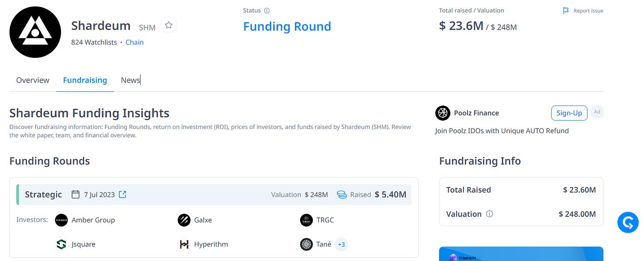Click the Amber Group investor logo
644x261 pixels.
(61, 220)
